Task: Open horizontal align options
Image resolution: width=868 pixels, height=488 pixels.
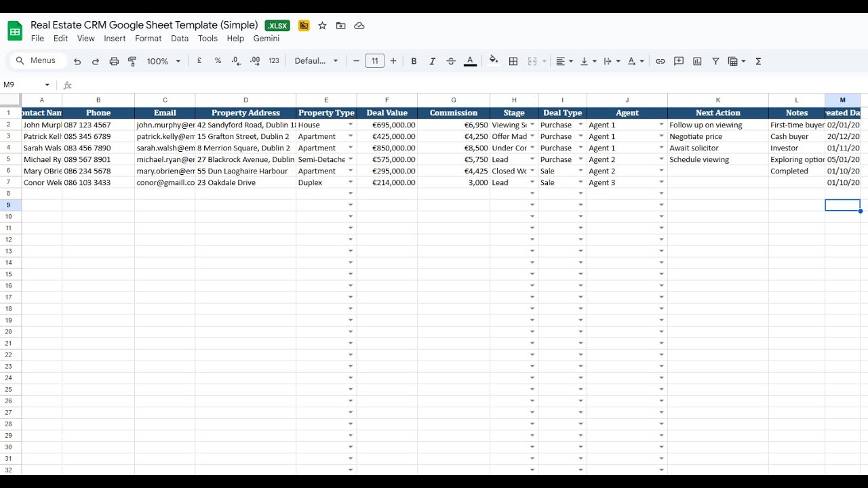Action: pyautogui.click(x=564, y=61)
